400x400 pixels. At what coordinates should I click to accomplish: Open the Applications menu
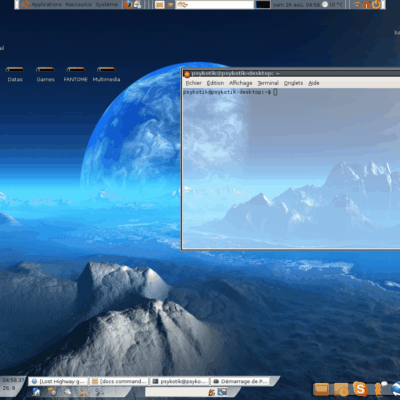pyautogui.click(x=42, y=5)
